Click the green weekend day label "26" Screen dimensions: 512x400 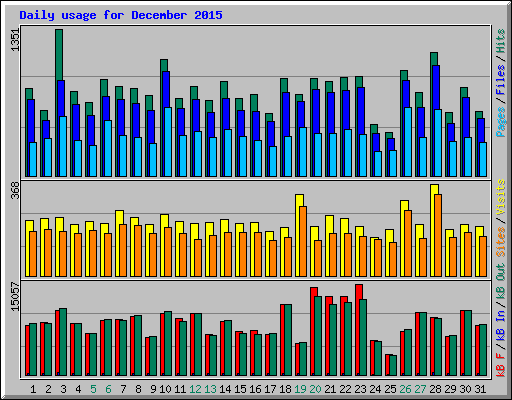click(x=405, y=389)
